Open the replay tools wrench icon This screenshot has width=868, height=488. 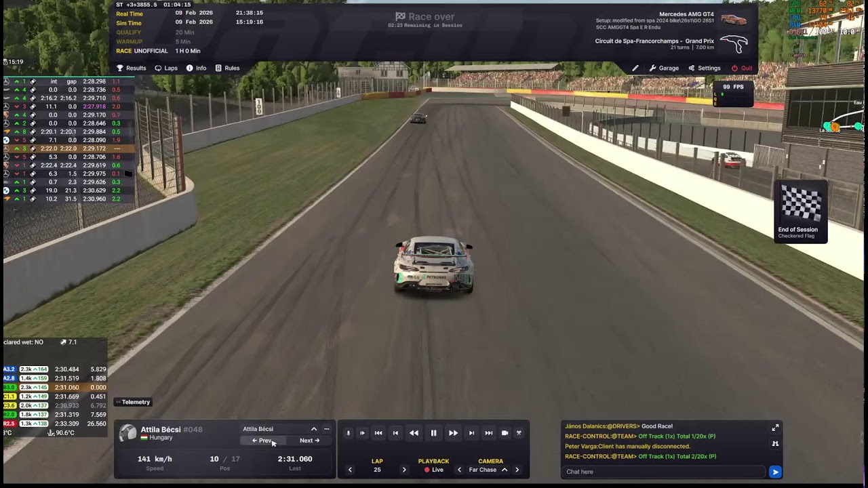519,433
